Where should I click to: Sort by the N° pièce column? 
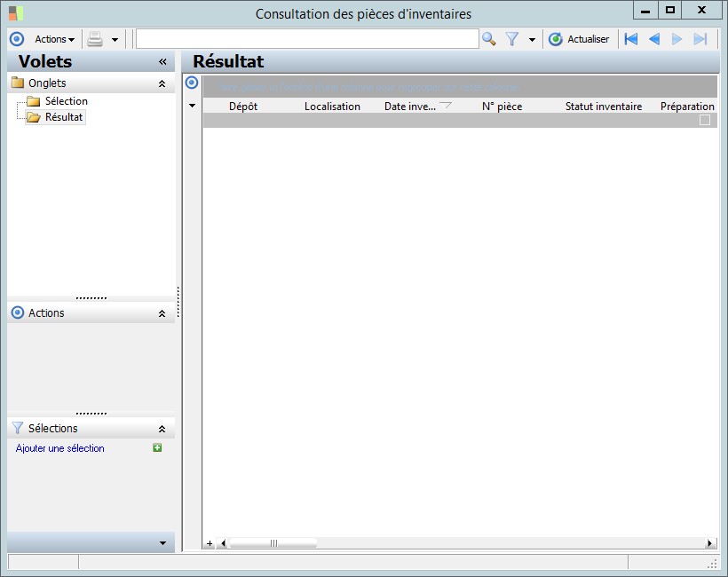click(x=502, y=107)
